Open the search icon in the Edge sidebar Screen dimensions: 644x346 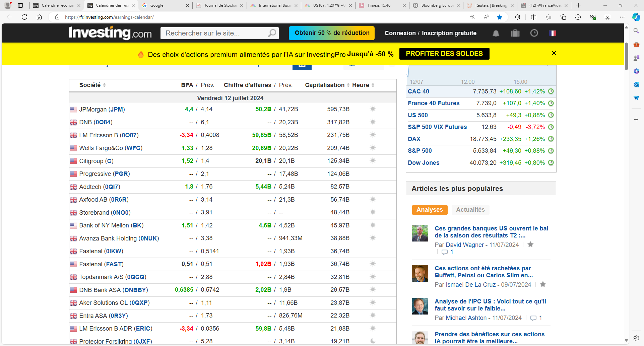(636, 31)
